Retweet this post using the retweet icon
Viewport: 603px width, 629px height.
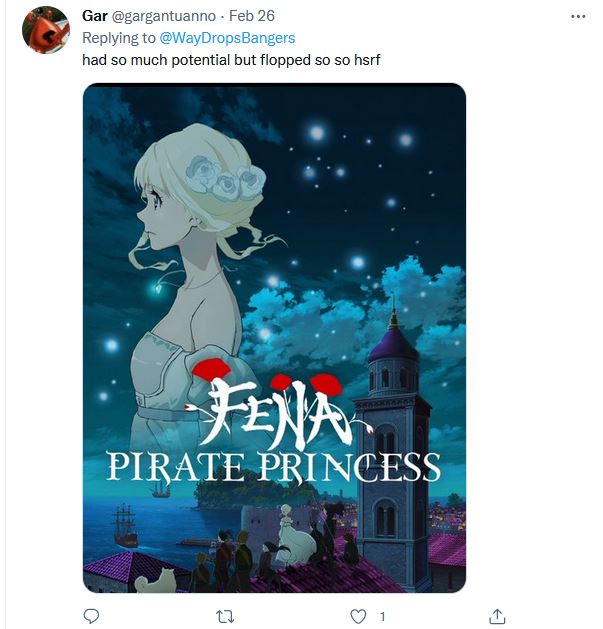[x=226, y=616]
